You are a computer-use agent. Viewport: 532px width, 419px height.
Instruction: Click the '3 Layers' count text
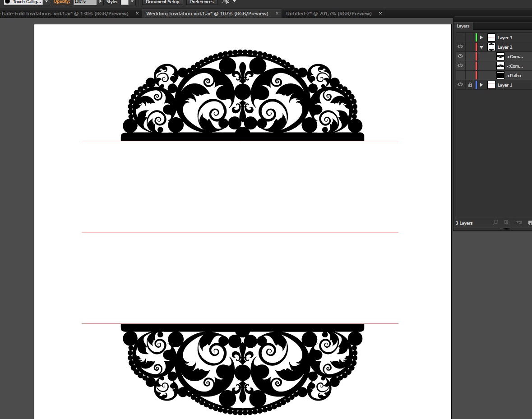pyautogui.click(x=464, y=223)
